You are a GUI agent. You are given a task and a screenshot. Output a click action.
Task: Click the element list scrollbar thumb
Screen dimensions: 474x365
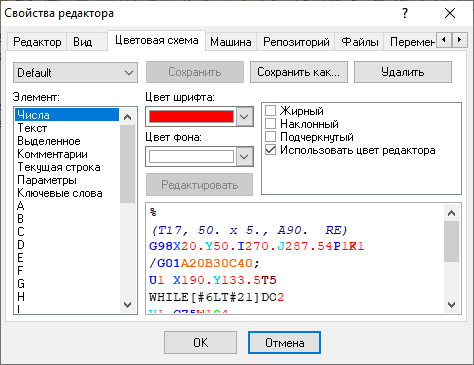pyautogui.click(x=127, y=164)
